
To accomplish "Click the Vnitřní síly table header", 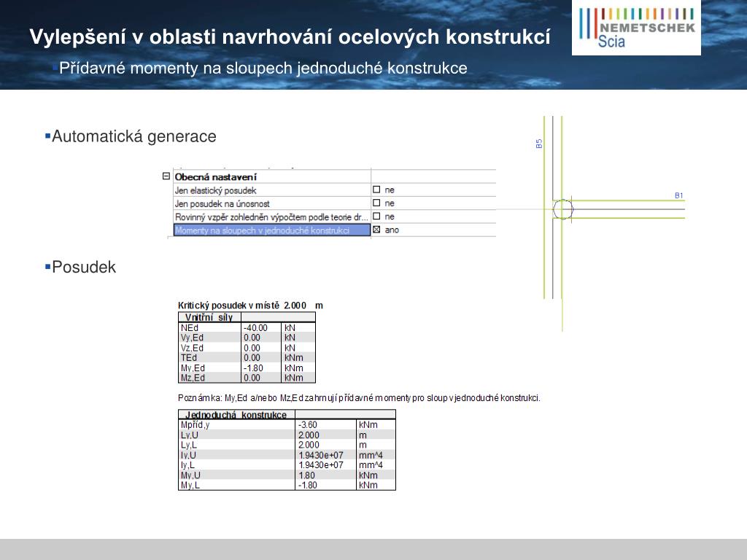I will (x=209, y=318).
